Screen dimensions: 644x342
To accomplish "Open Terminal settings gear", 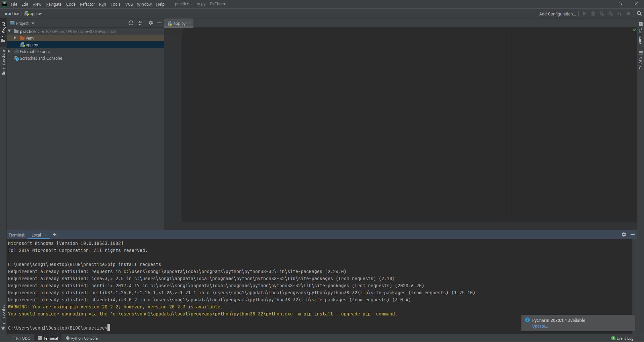I will coord(624,234).
